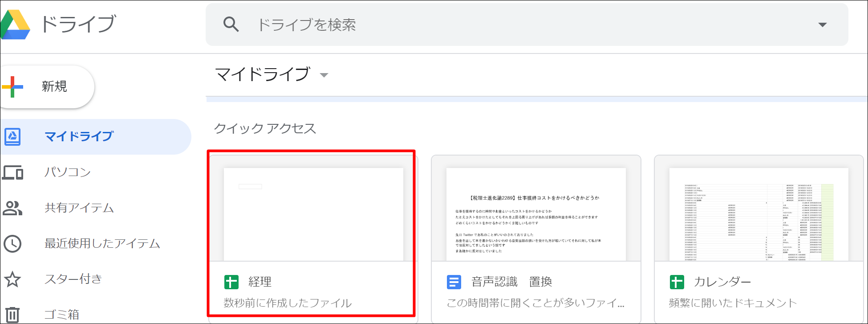The height and width of the screenshot is (324, 868).
Task: Click the 新規 button
Action: click(47, 86)
